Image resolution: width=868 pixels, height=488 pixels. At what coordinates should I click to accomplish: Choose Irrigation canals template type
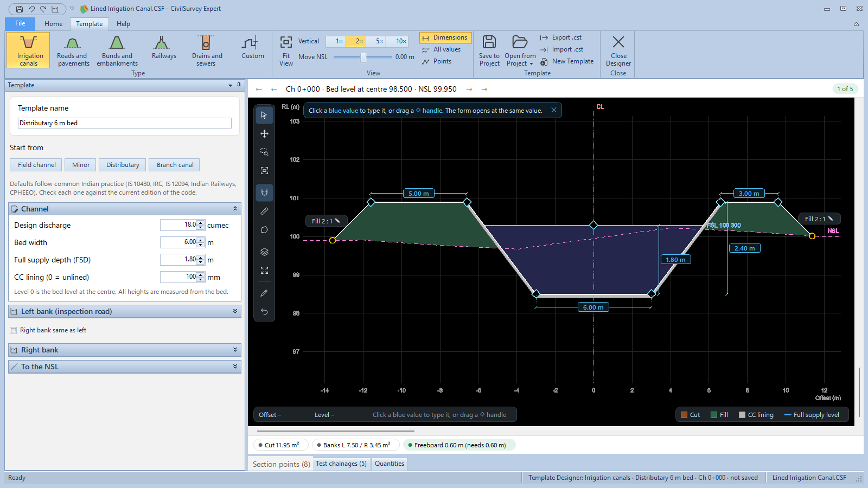[28, 50]
